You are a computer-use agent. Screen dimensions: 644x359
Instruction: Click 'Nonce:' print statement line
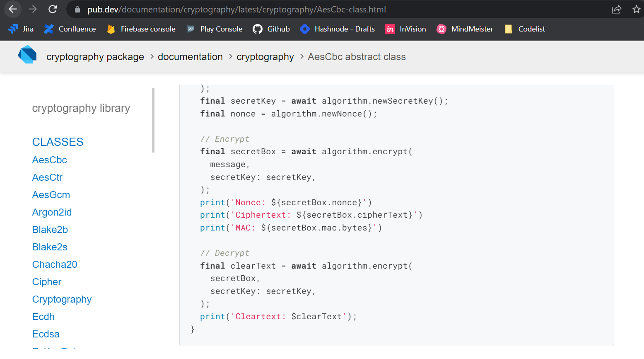coord(286,202)
